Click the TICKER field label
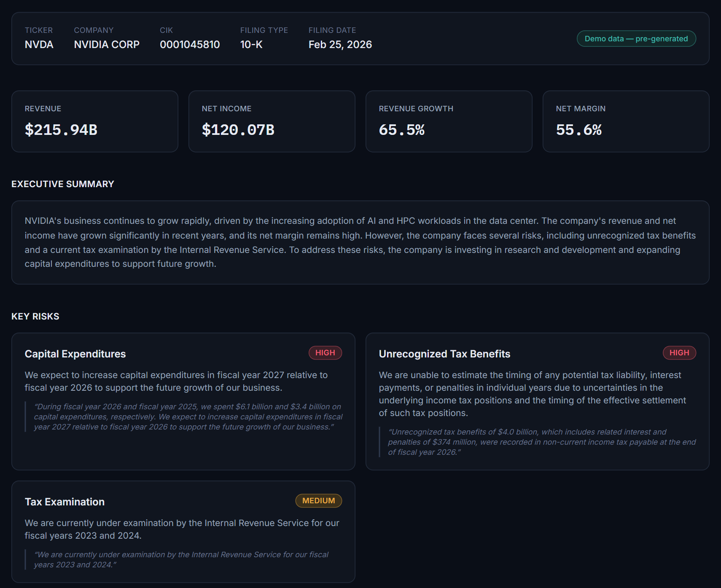The image size is (721, 588). 39,30
